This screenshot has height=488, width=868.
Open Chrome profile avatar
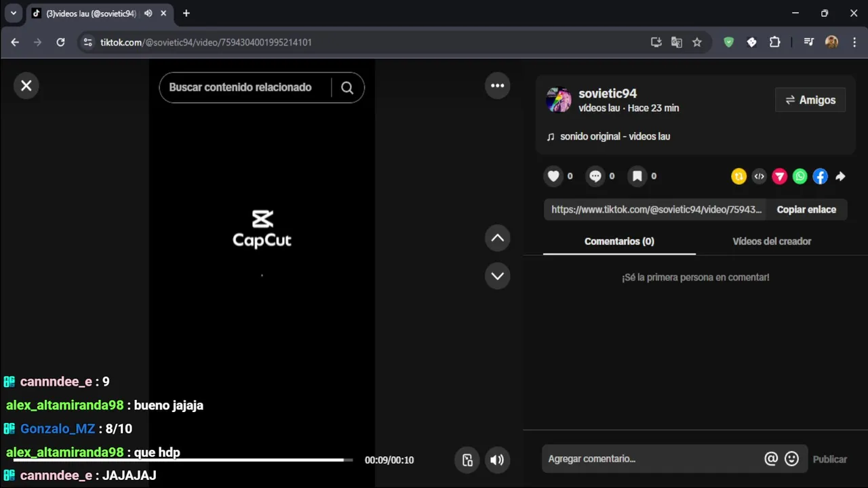click(831, 42)
